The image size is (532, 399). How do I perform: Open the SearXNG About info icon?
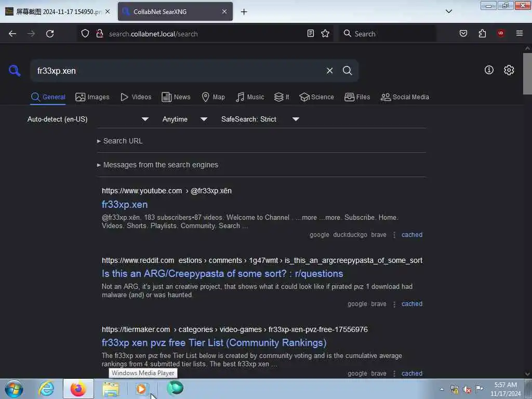point(489,70)
